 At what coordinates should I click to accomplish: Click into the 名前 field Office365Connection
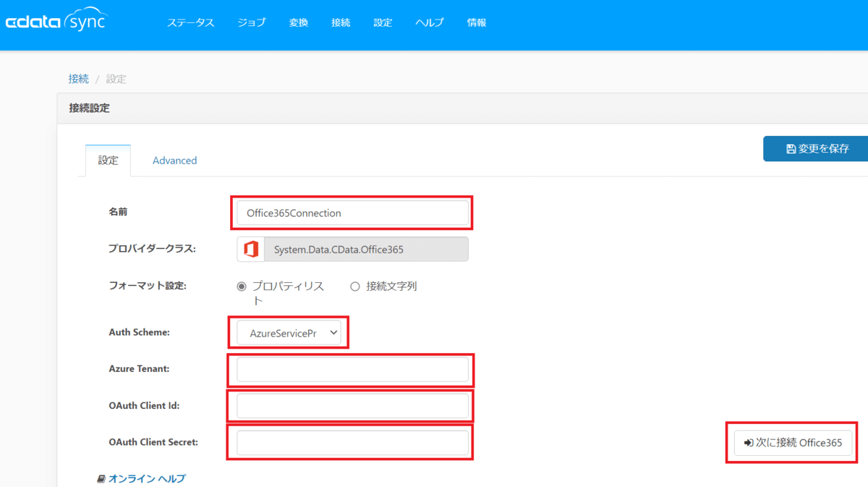[x=352, y=213]
